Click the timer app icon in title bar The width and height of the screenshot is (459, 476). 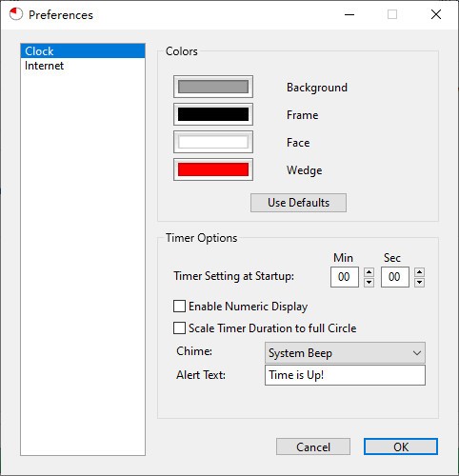16,14
